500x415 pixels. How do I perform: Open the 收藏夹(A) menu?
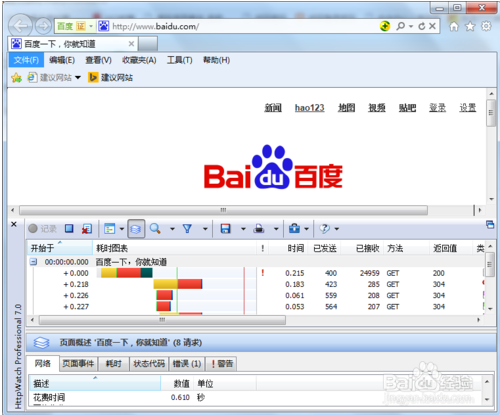[x=139, y=60]
